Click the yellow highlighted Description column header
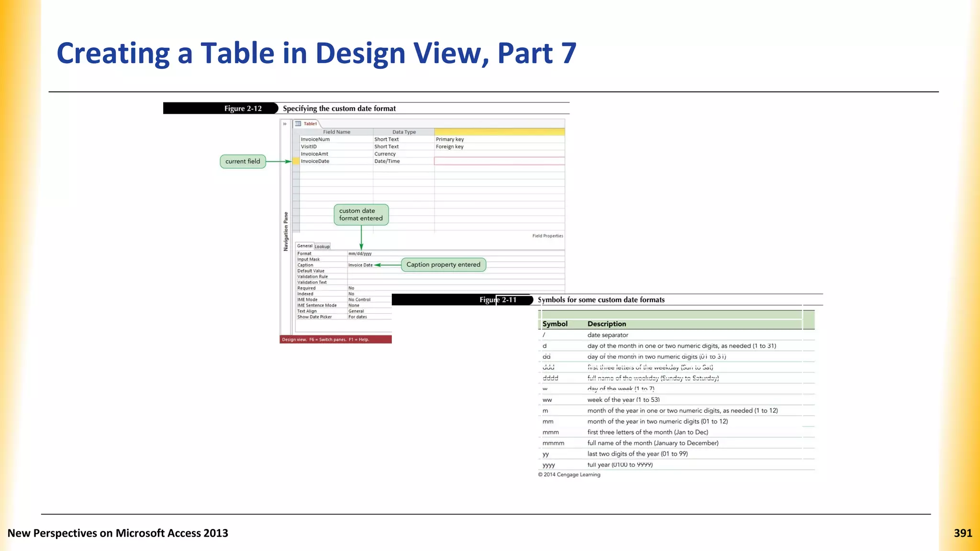The height and width of the screenshot is (551, 980). (x=499, y=132)
